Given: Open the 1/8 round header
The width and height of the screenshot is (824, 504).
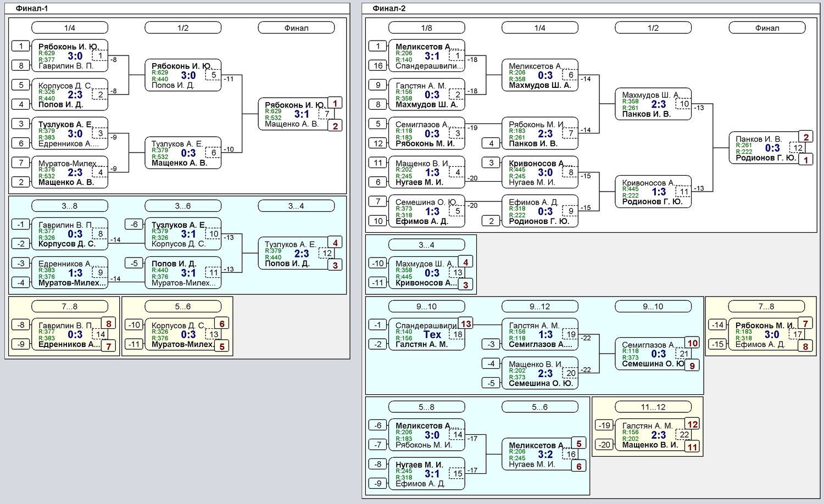Looking at the screenshot, I should 426,28.
